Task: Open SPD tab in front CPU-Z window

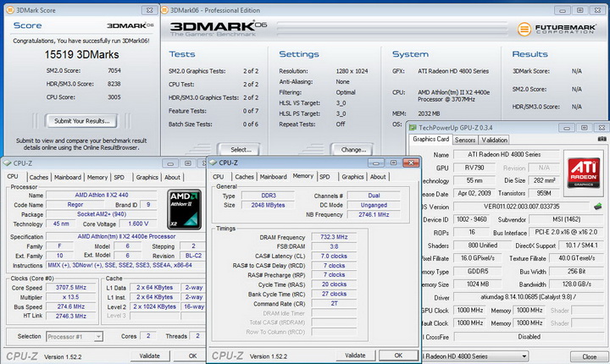Action: [324, 177]
